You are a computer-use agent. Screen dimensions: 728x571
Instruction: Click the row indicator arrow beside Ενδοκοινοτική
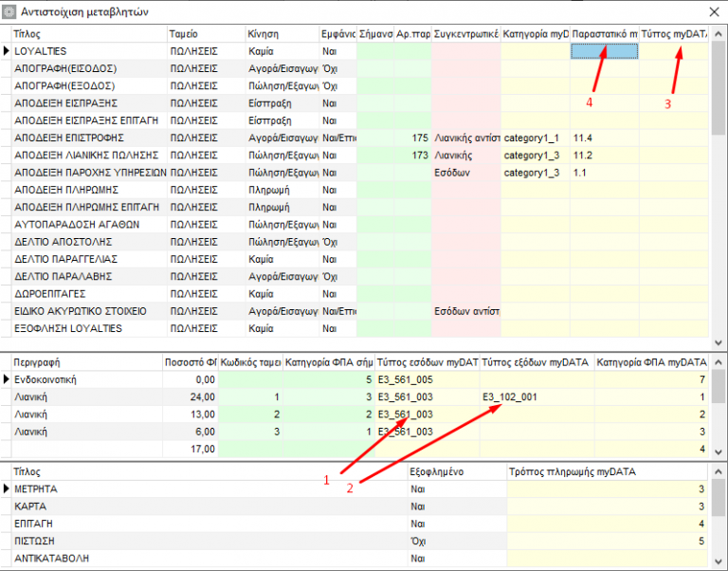(6, 379)
